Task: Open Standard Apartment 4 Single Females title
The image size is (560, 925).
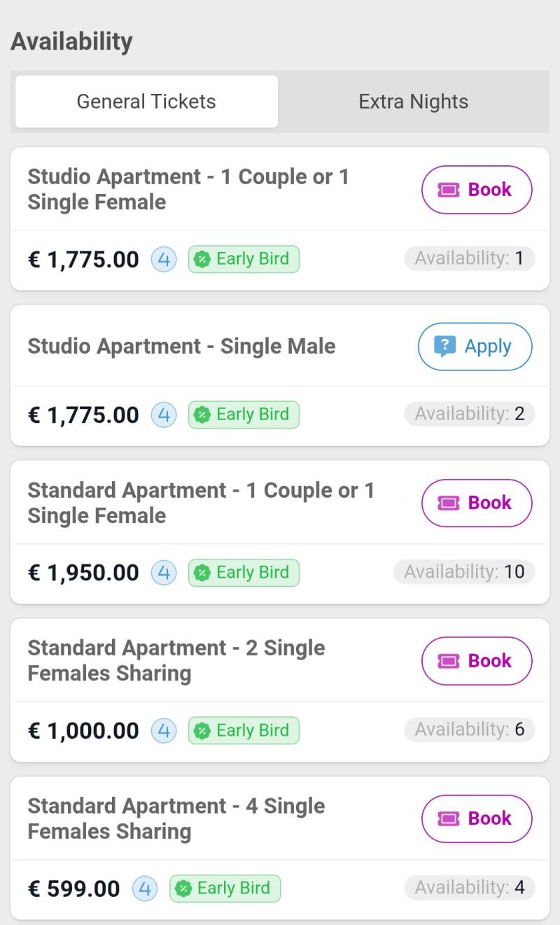Action: [x=176, y=819]
